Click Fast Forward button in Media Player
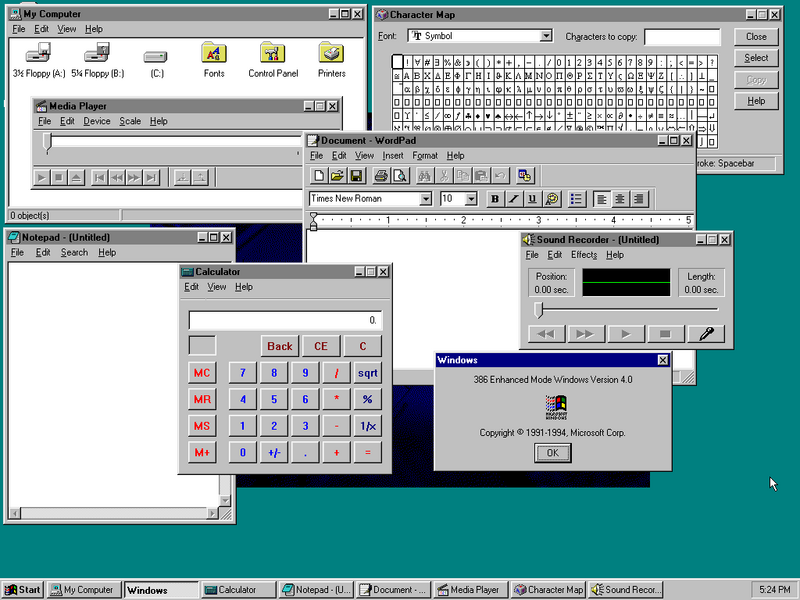Image resolution: width=800 pixels, height=600 pixels. coord(134,178)
